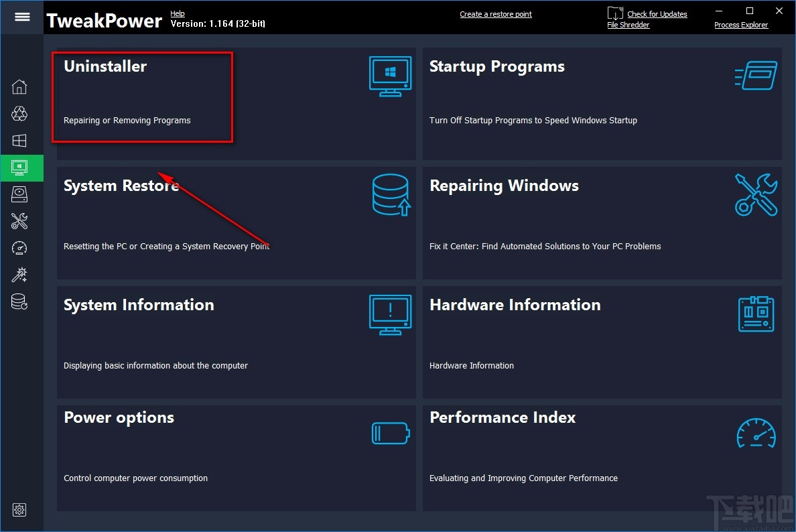The image size is (796, 532).
Task: Open the Repairing Windows tile title
Action: (x=504, y=186)
